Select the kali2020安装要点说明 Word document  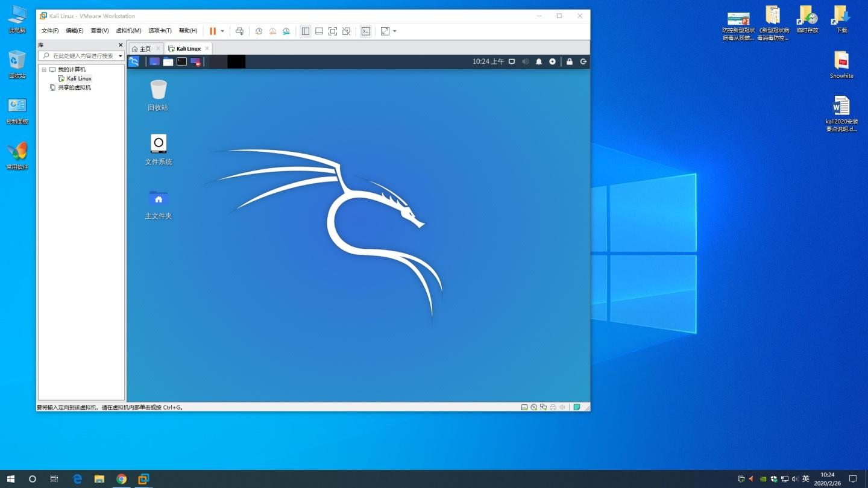coord(841,114)
